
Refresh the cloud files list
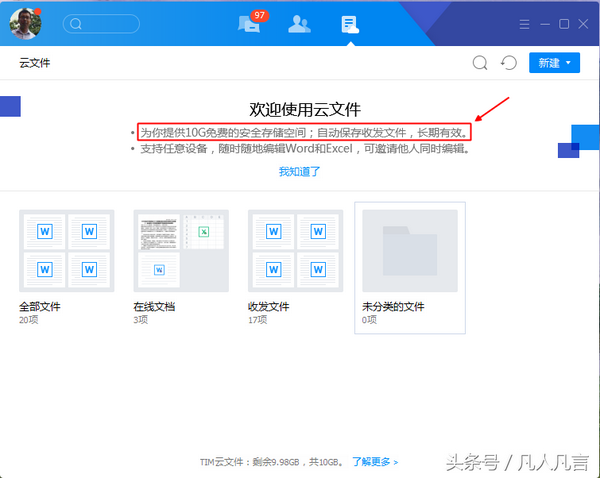click(509, 63)
